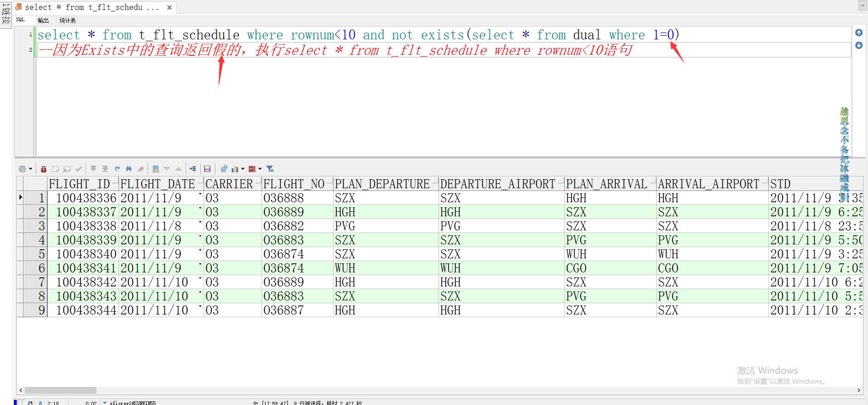The height and width of the screenshot is (405, 868).
Task: Click PLAN_ARRIVAL cell CGO
Action: click(x=610, y=268)
